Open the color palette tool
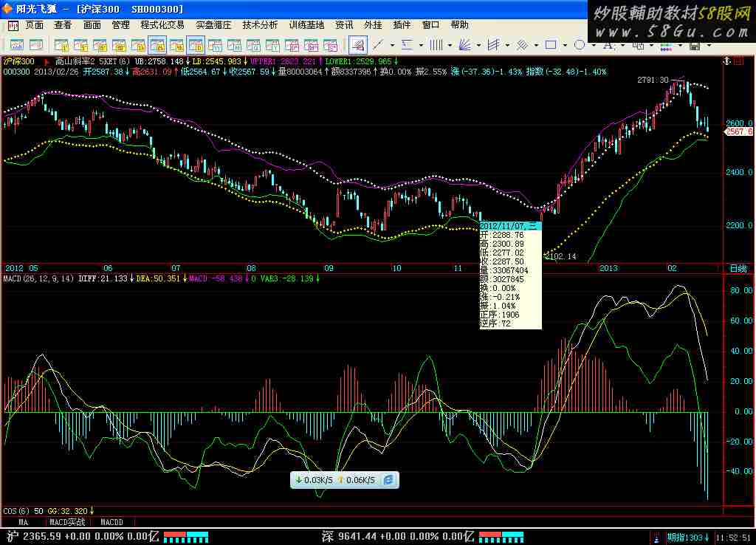The width and height of the screenshot is (756, 545). pos(667,46)
